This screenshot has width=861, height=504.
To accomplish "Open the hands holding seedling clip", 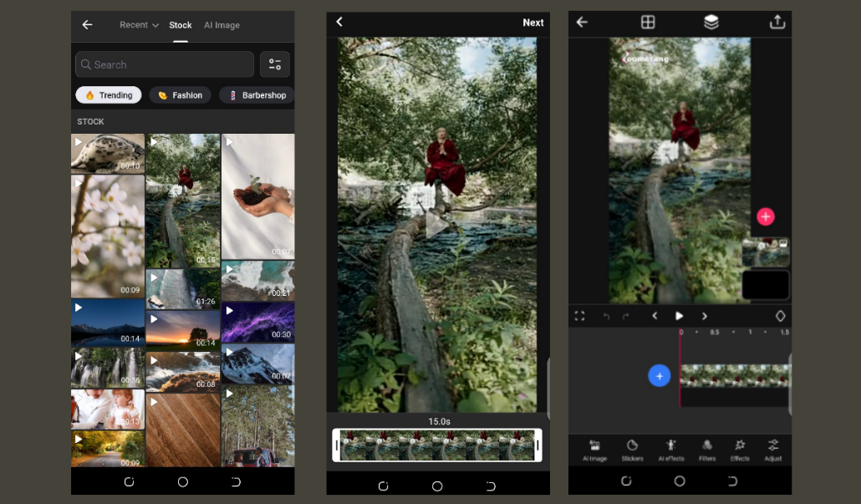I will 258,196.
